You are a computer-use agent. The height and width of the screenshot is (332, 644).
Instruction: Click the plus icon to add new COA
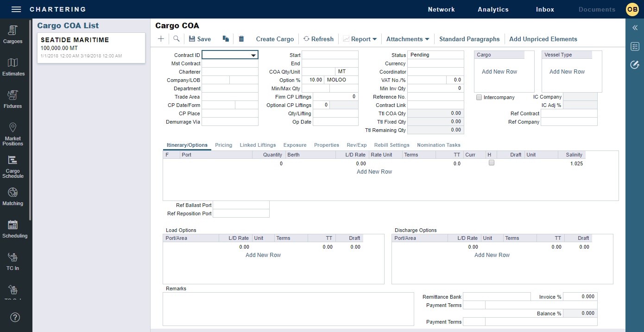coord(161,39)
